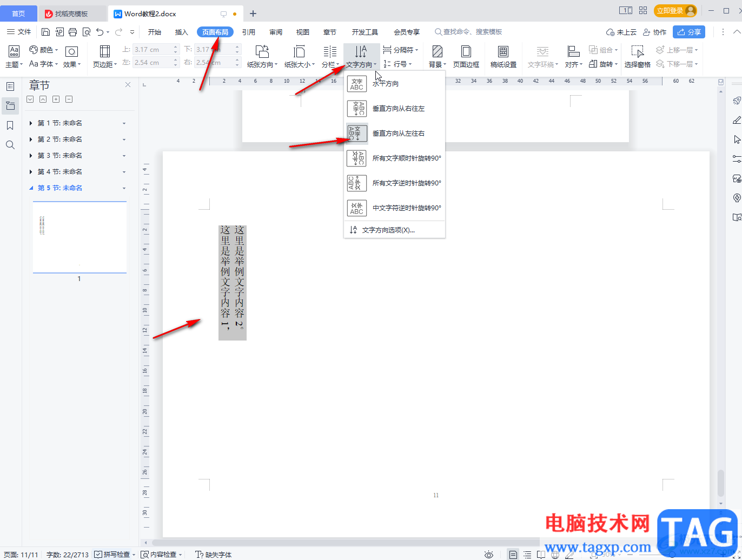
Task: Switch to the 首页 home tab
Action: [x=18, y=14]
